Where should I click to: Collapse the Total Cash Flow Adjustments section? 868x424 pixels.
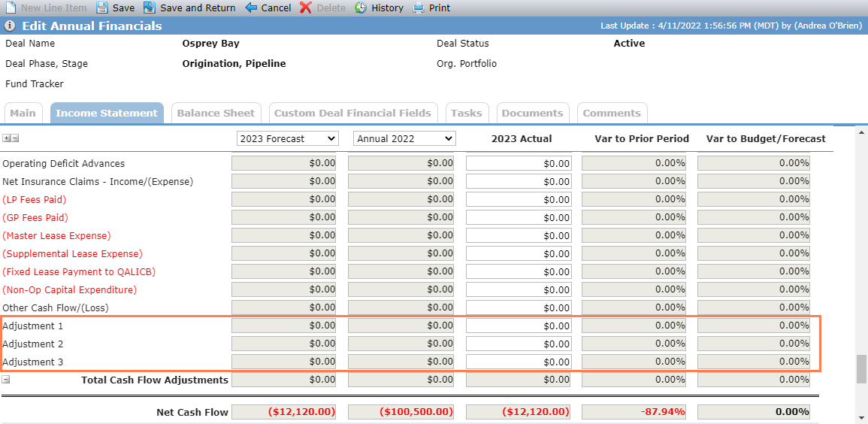pyautogui.click(x=5, y=380)
